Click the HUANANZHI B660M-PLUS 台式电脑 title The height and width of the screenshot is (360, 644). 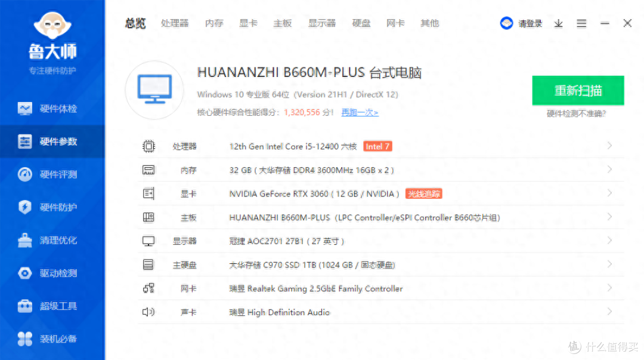(x=309, y=73)
